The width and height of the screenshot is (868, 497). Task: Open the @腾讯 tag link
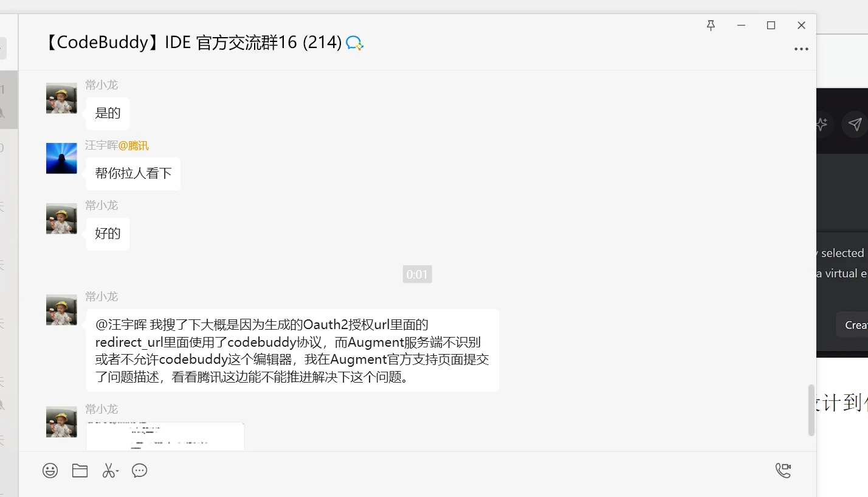(x=133, y=145)
